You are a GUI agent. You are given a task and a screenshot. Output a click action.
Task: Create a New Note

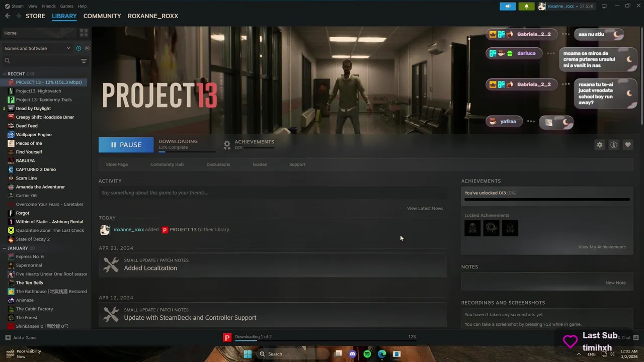[615, 283]
